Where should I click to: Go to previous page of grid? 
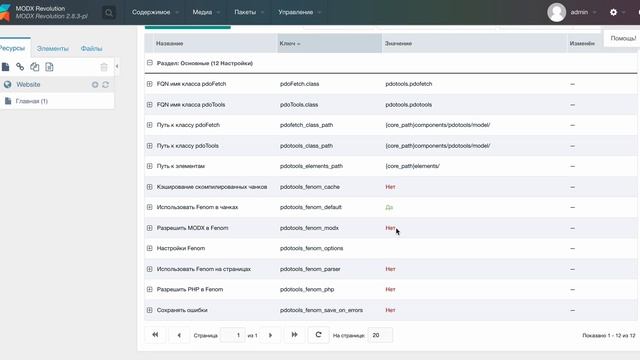click(x=179, y=335)
